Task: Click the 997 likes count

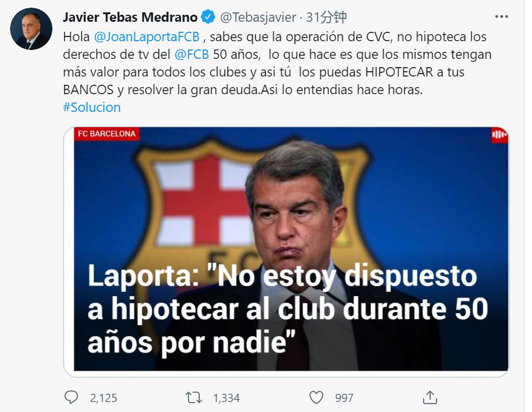Action: (x=345, y=398)
